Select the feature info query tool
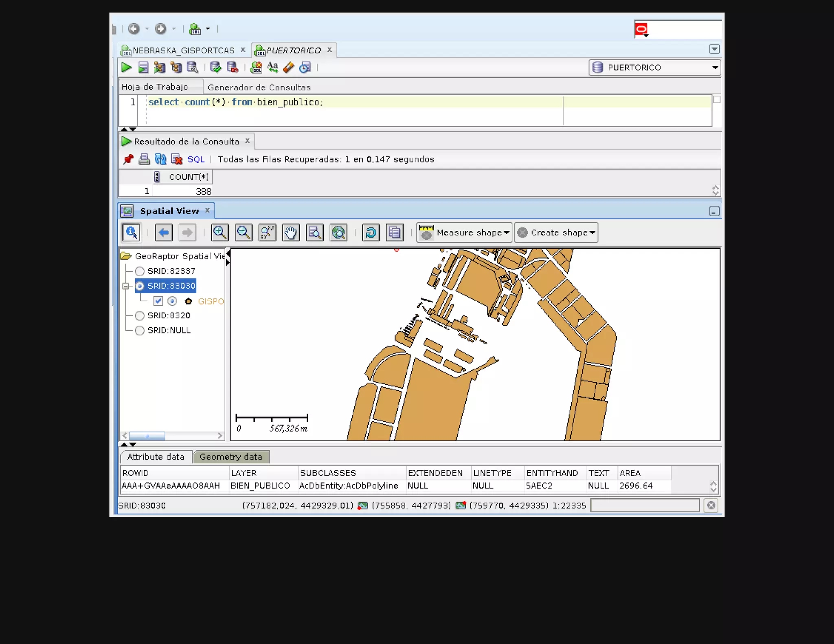The width and height of the screenshot is (834, 644). click(131, 233)
